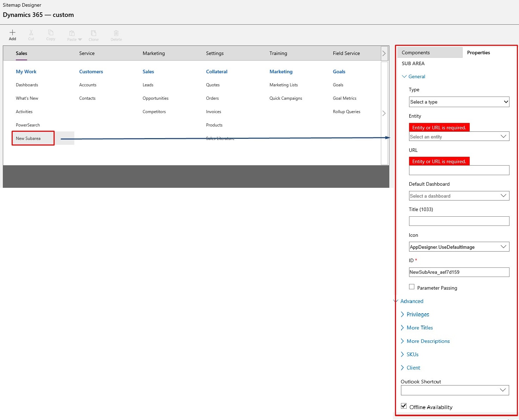This screenshot has width=519, height=420.
Task: Click the ID input field
Action: click(x=459, y=272)
